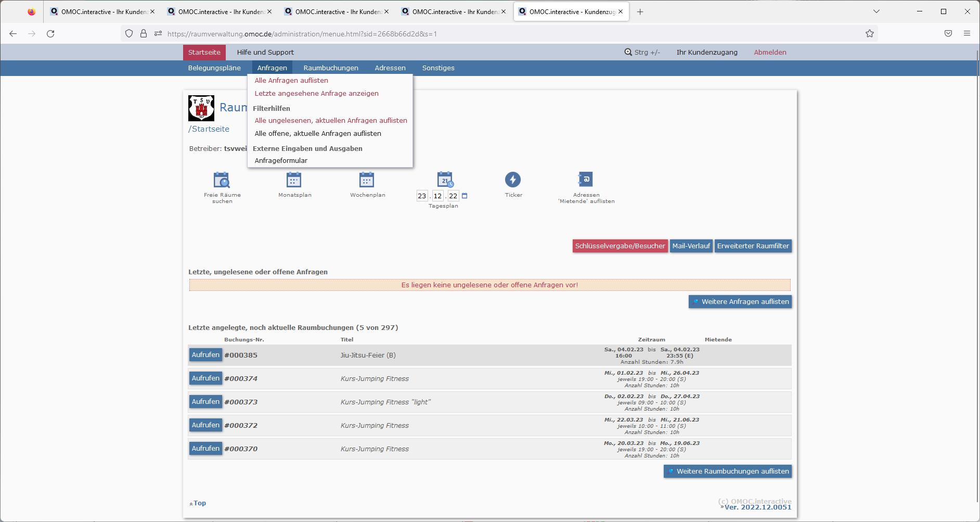Click the Abmelden logout link
Screen dimensions: 980x522
point(770,52)
